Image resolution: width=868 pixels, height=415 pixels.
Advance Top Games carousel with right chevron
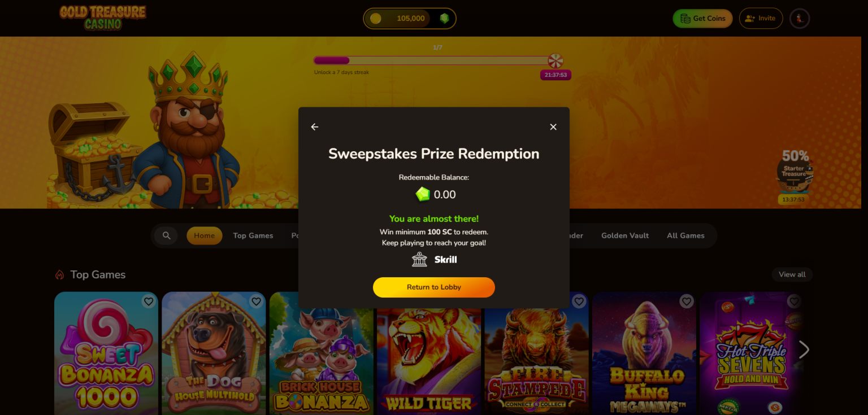click(x=804, y=350)
